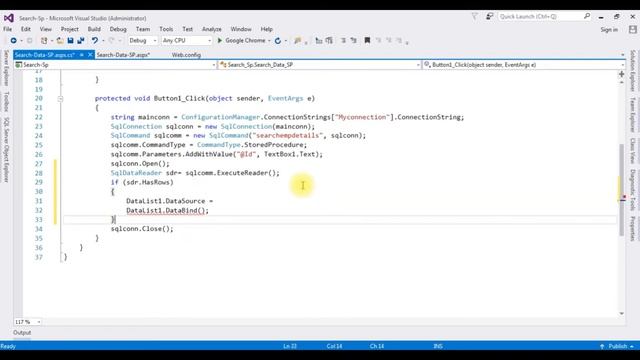Open the Solution Explorer side tab
640x360 pixels.
coord(633,71)
